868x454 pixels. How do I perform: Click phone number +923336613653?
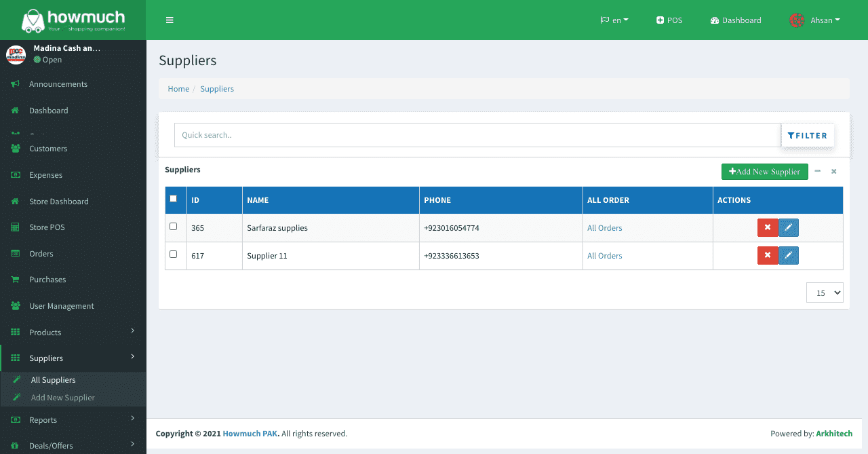point(452,256)
